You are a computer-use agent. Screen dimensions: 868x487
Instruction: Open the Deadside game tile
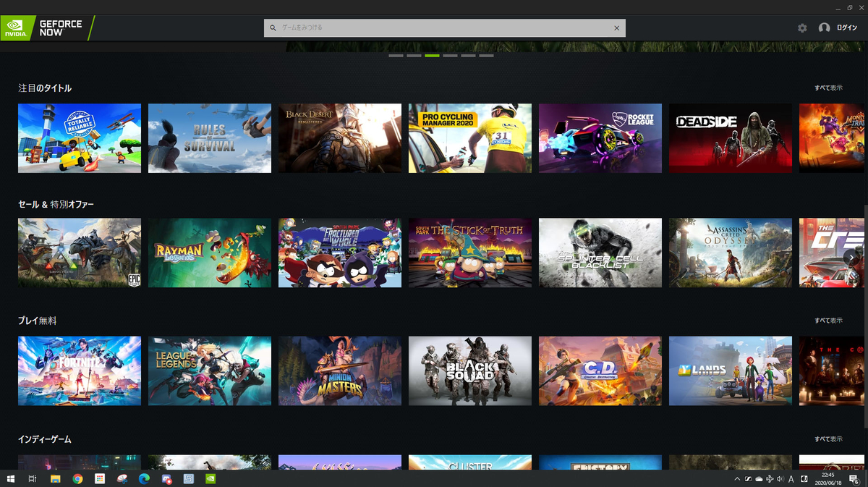731,138
